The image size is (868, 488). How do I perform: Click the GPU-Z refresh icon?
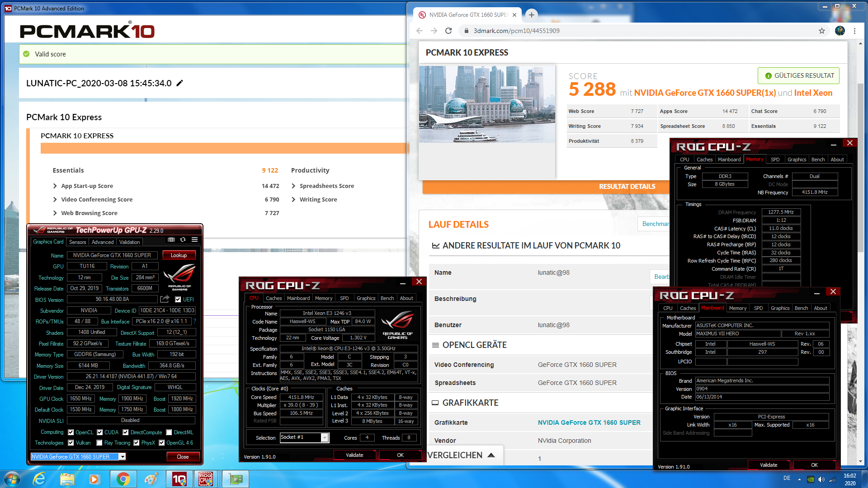point(183,239)
